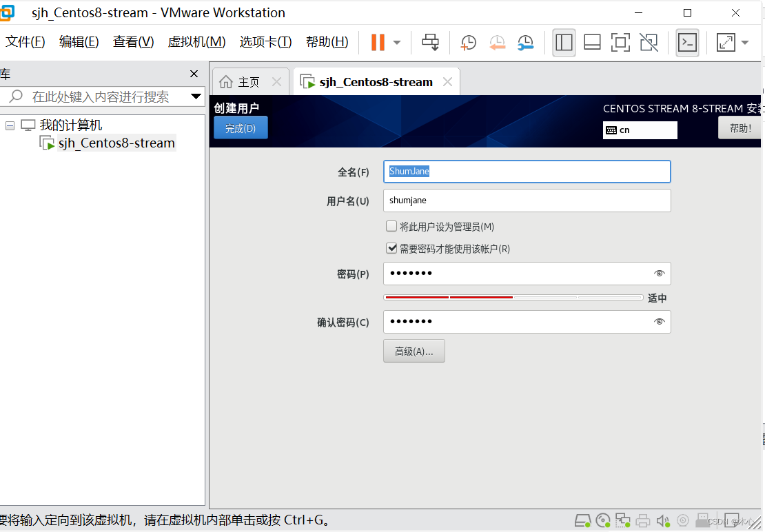
Task: Uncheck 需要密码才能使用该帐户(R) checkbox
Action: (391, 248)
